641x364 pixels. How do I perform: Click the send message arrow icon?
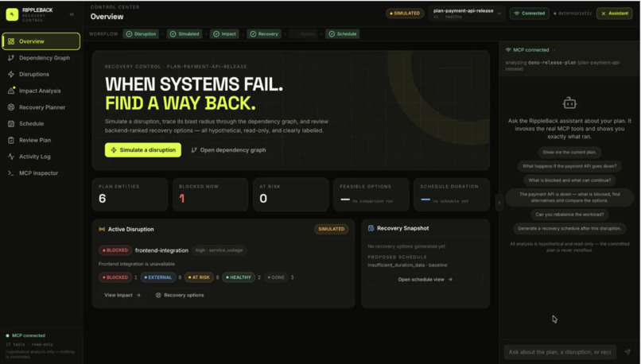click(627, 352)
